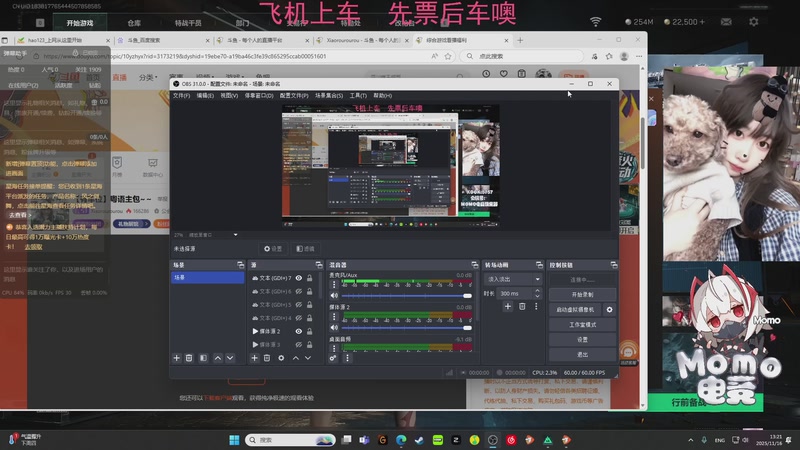Show the 文本 (GDI+) 6 source
The width and height of the screenshot is (800, 450).
point(298,291)
